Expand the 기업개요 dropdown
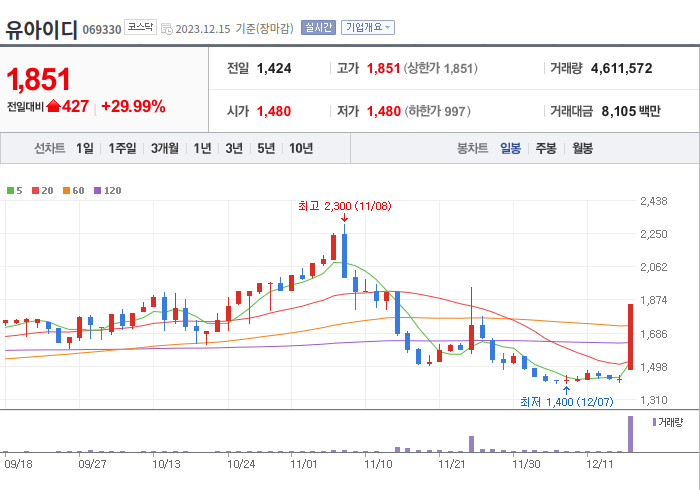700x490 pixels. coord(368,28)
